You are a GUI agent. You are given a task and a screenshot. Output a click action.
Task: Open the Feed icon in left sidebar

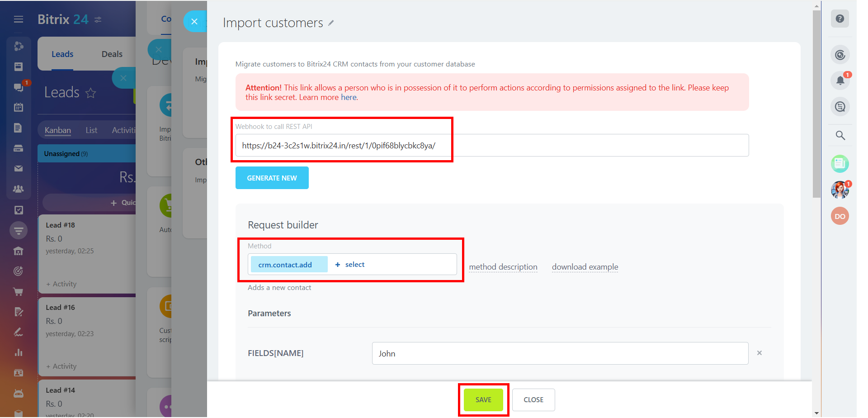[19, 66]
